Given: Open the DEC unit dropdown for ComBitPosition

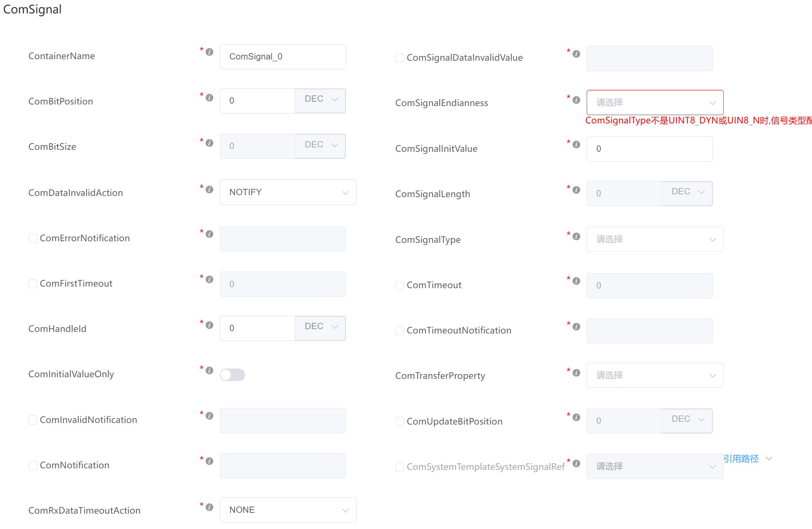Looking at the screenshot, I should [x=320, y=99].
